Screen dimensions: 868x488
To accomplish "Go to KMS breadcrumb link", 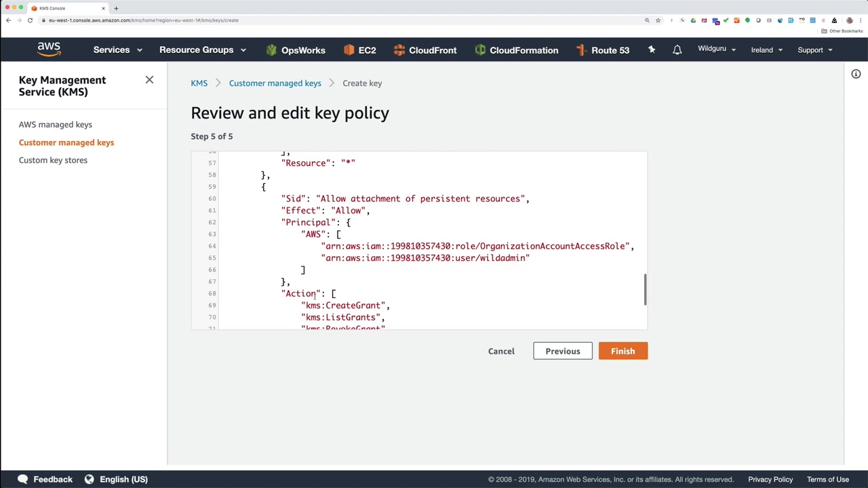I will click(x=199, y=83).
